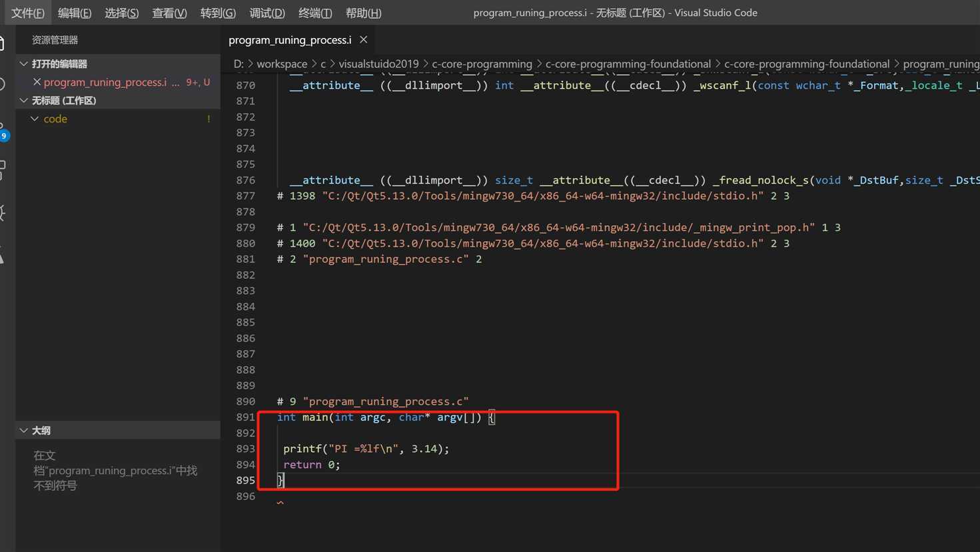Click breadcrumb segment workspace
This screenshot has width=980, height=552.
[x=282, y=64]
